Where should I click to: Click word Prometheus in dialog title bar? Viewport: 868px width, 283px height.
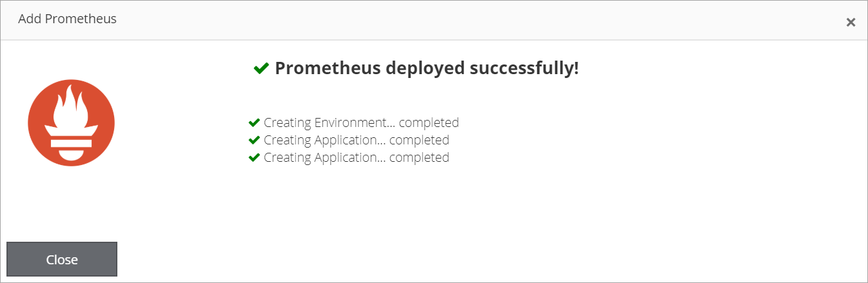(81, 19)
